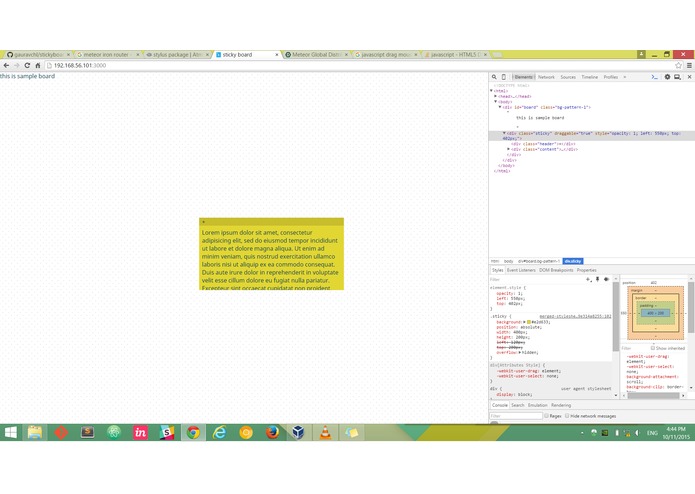
Task: Switch to Meteor Global Distribution tab
Action: 316,54
